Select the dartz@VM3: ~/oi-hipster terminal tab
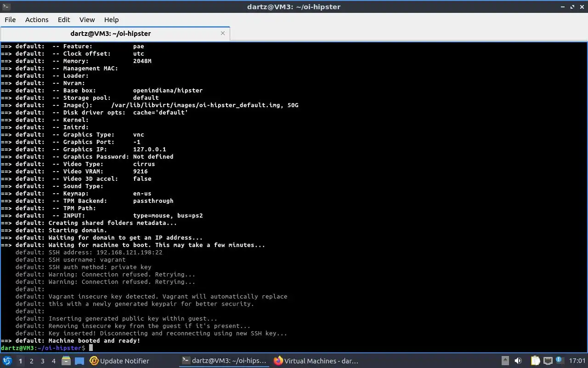The image size is (588, 368). 111,33
